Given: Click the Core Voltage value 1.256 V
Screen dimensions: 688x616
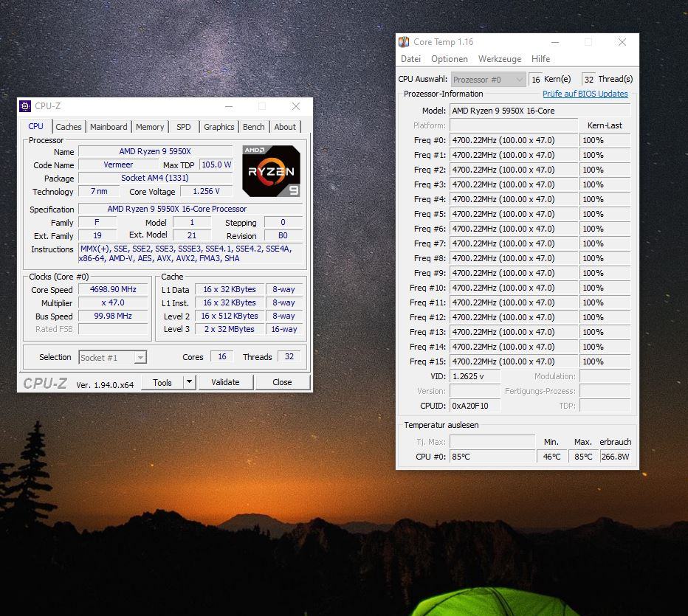Looking at the screenshot, I should pos(206,191).
